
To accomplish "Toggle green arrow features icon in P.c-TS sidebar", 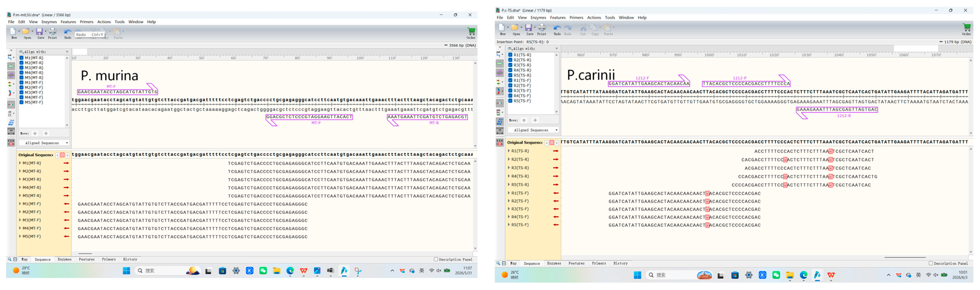I will click(499, 63).
